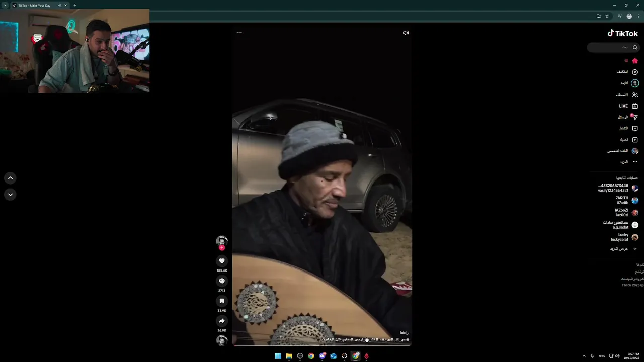The width and height of the screenshot is (644, 362).
Task: Open the Chrome three-dot menu
Action: click(x=638, y=16)
